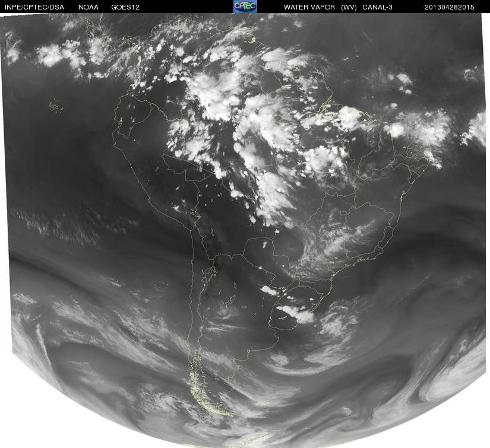Select the 201304282015 timestamp
This screenshot has height=448, width=490.
click(449, 7)
